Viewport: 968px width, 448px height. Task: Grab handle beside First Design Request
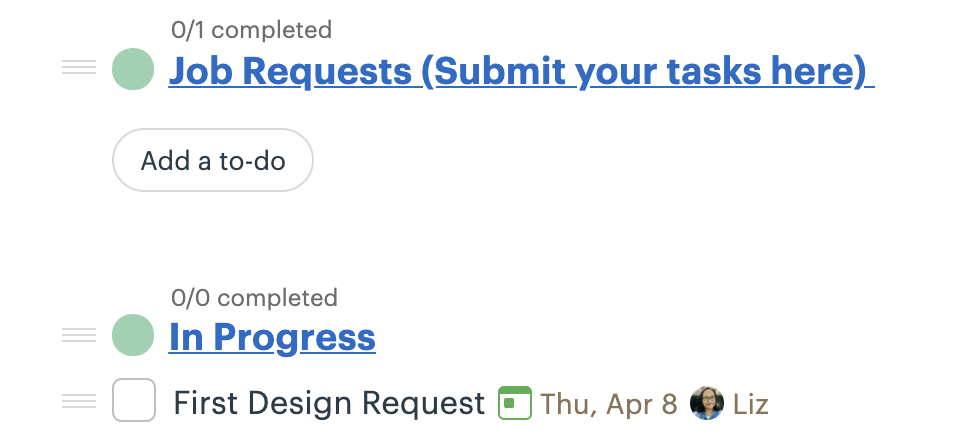[79, 402]
